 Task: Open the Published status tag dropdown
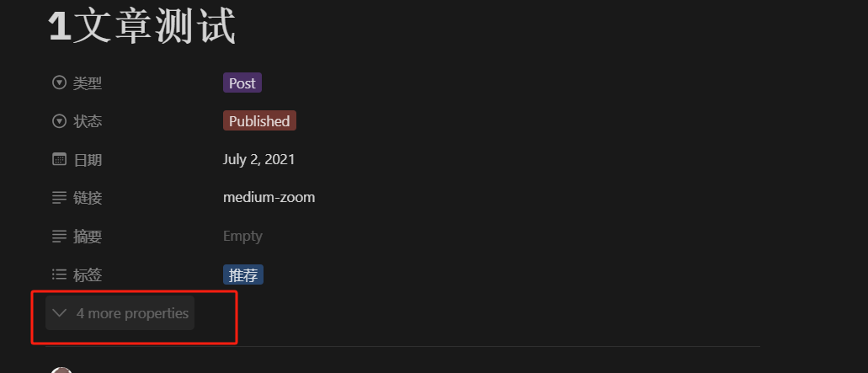(259, 121)
